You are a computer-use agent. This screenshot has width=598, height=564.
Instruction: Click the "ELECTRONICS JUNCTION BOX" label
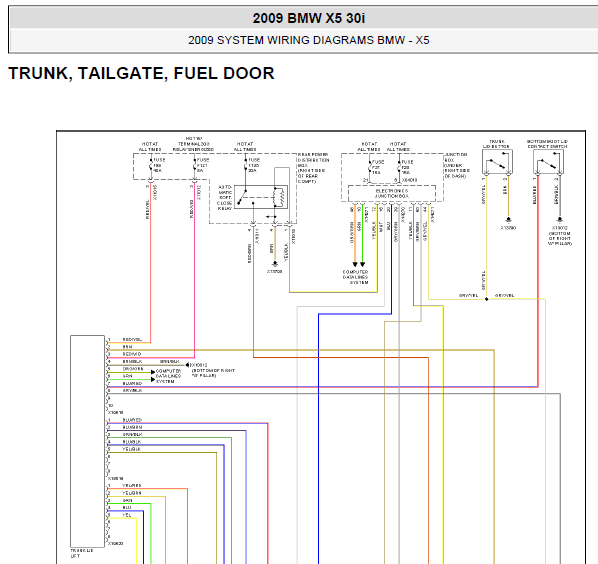point(391,193)
